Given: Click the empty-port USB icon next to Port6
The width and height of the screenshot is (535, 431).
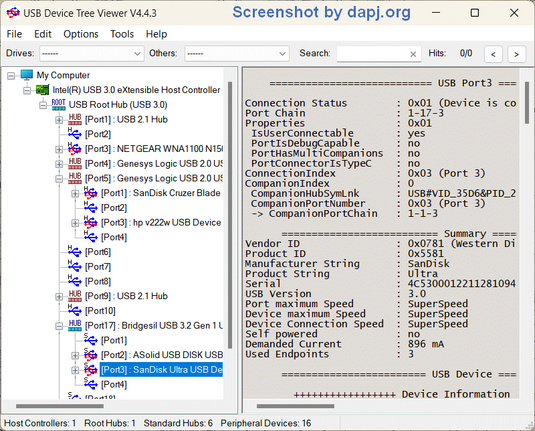Looking at the screenshot, I should 75,252.
